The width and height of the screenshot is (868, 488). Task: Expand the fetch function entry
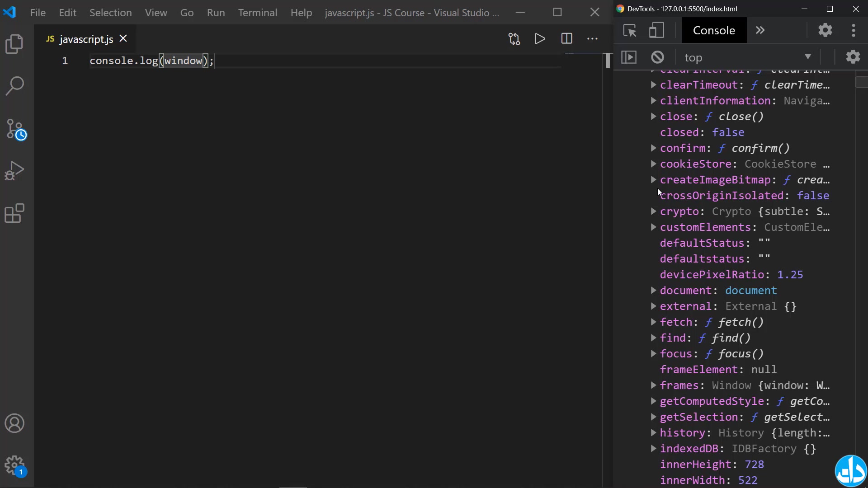pyautogui.click(x=653, y=322)
